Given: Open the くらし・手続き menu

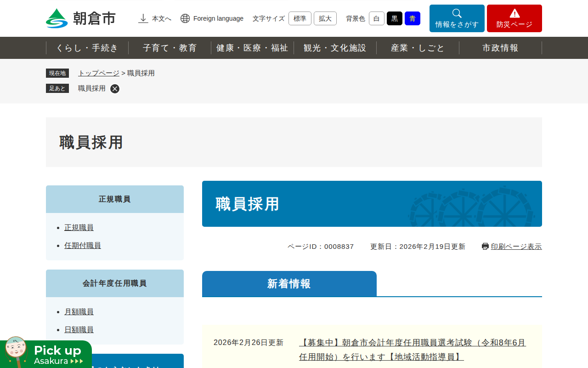Looking at the screenshot, I should click(87, 48).
